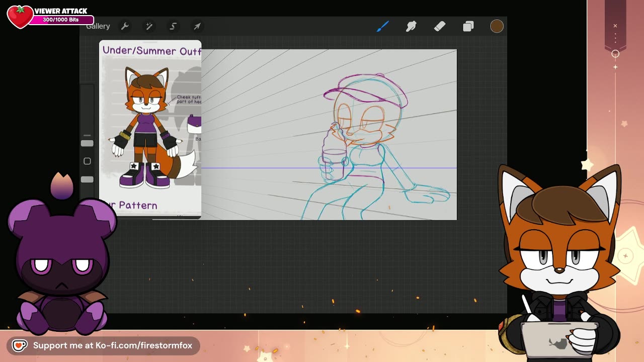
Task: Open the Layers panel
Action: [468, 26]
